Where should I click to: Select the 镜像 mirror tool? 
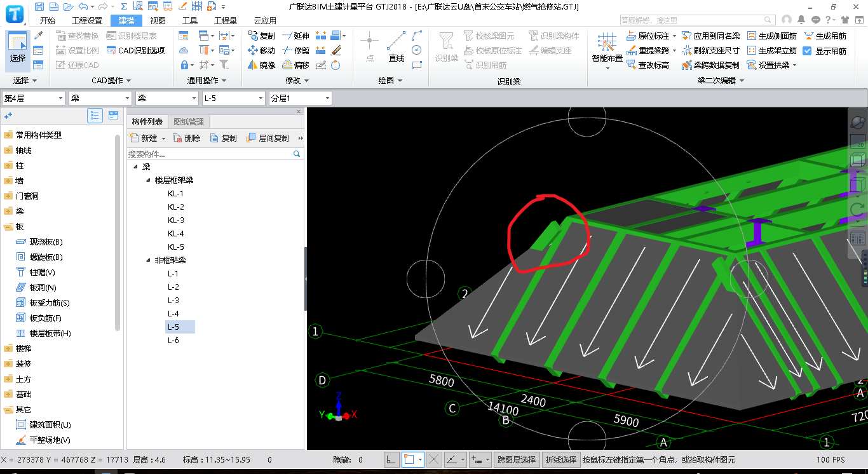pos(262,65)
